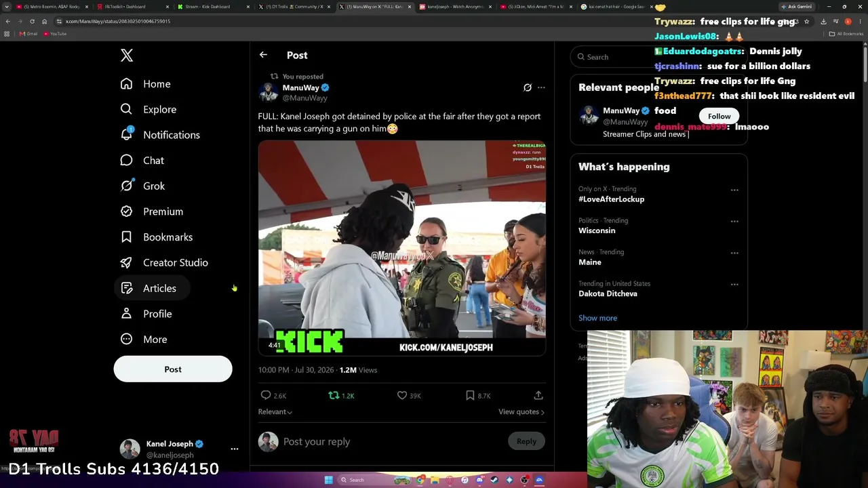Open the Gmail bookmark
Screen dimensions: 868x488
(x=28, y=34)
